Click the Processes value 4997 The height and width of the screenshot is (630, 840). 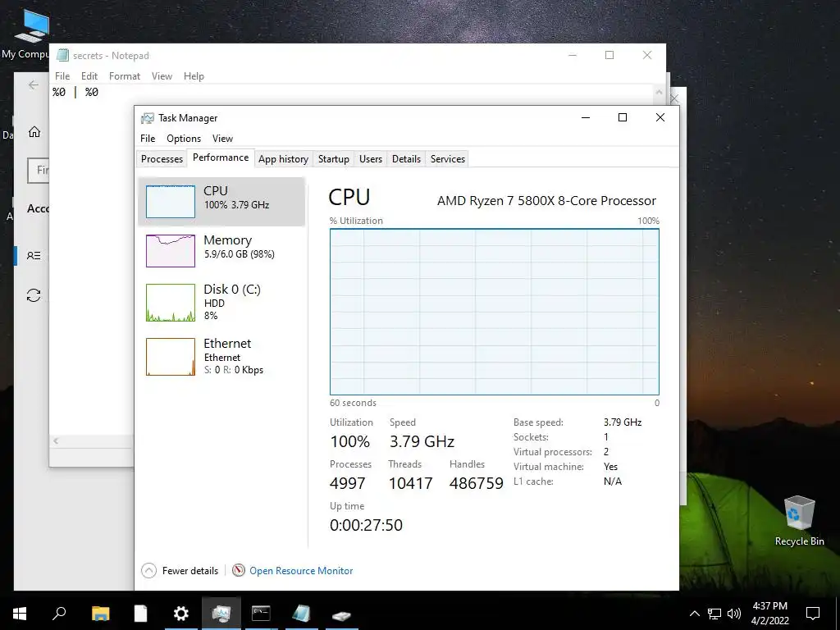coord(348,483)
